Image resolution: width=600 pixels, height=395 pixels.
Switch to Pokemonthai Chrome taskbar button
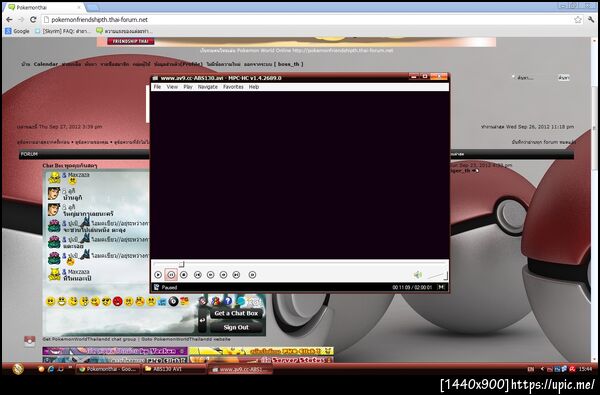(x=108, y=369)
